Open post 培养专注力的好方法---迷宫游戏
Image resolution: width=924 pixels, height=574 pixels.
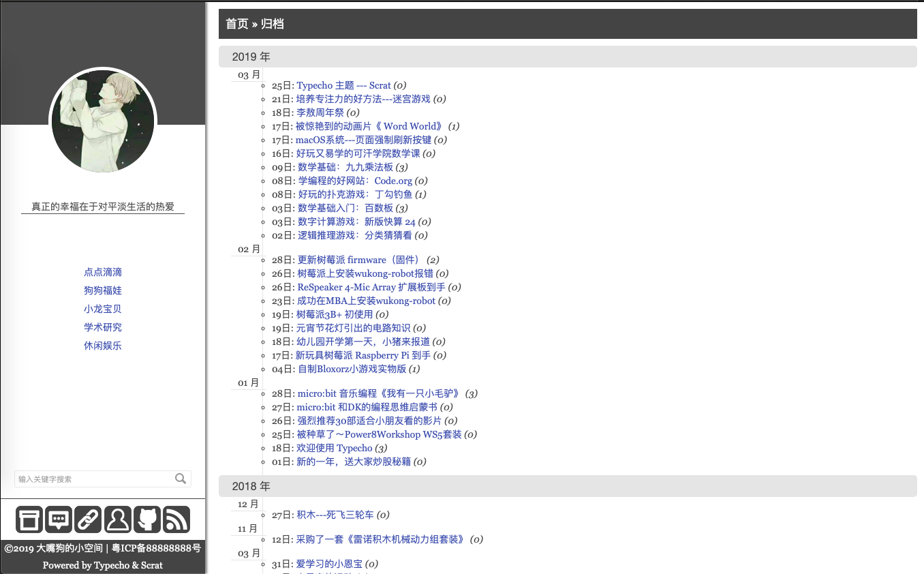point(363,99)
